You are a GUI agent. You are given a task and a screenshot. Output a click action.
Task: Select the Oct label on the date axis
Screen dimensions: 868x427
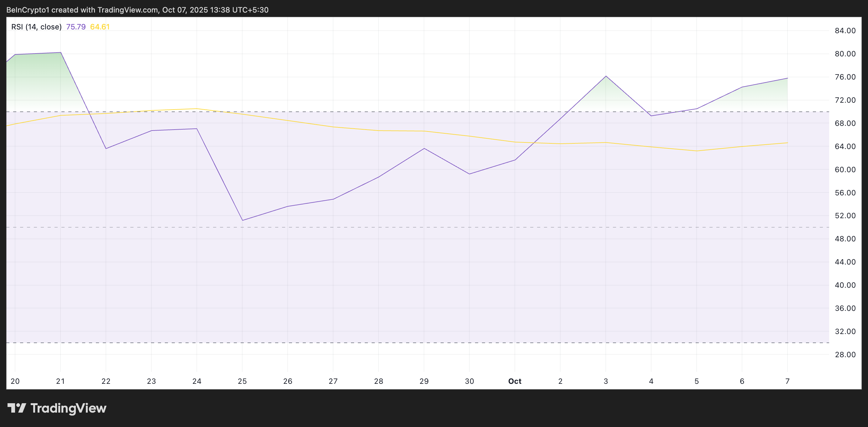pos(515,381)
